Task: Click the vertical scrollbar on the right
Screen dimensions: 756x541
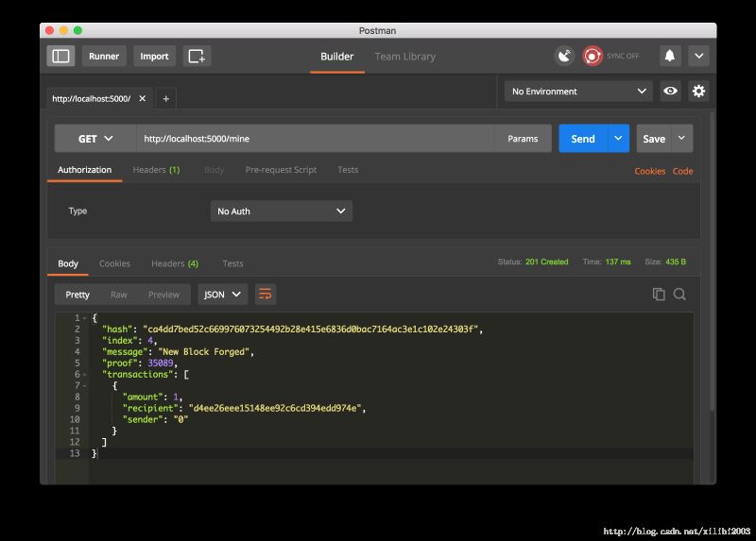Action: click(713, 261)
